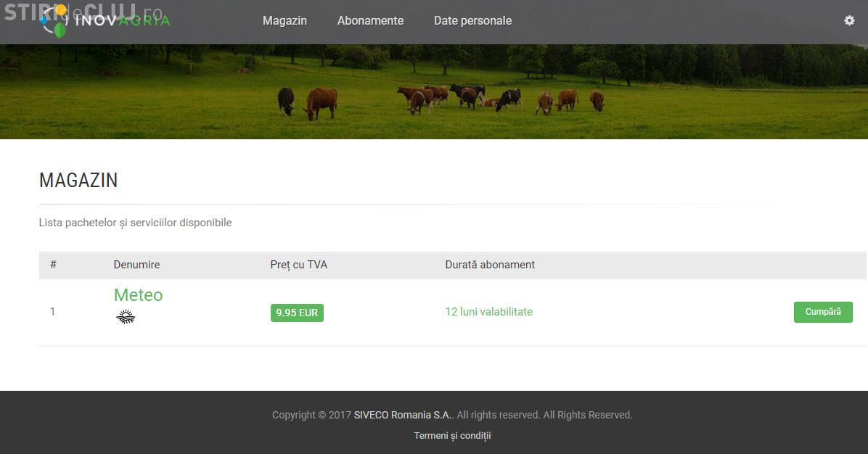868x454 pixels.
Task: Click the Preț cu TVA column header
Action: click(x=298, y=265)
